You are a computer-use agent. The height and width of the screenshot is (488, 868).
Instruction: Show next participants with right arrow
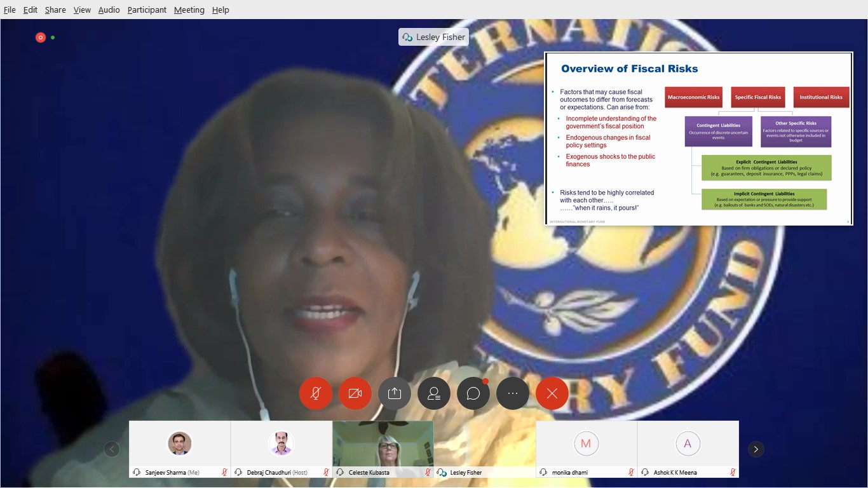click(756, 449)
